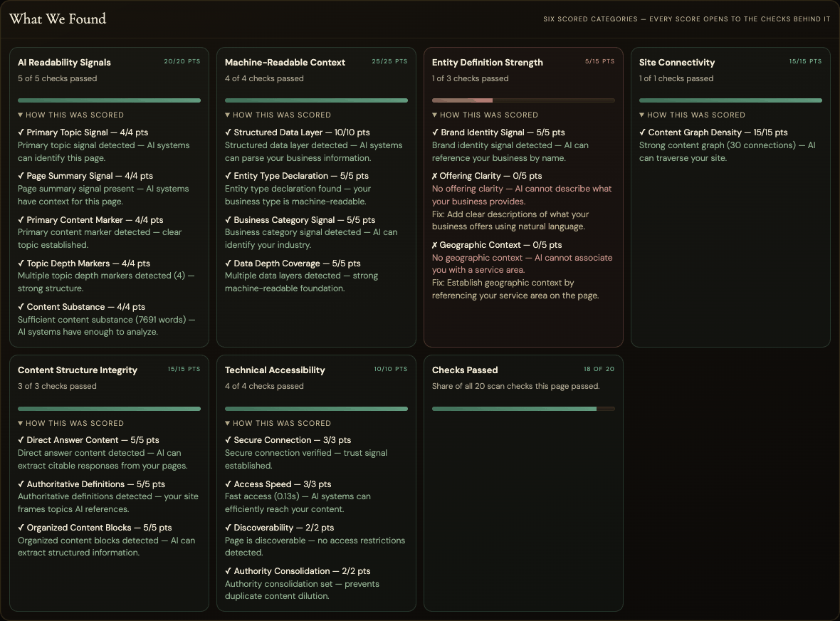This screenshot has width=840, height=621.
Task: Click the AI Readability Signals progress bar
Action: point(110,100)
